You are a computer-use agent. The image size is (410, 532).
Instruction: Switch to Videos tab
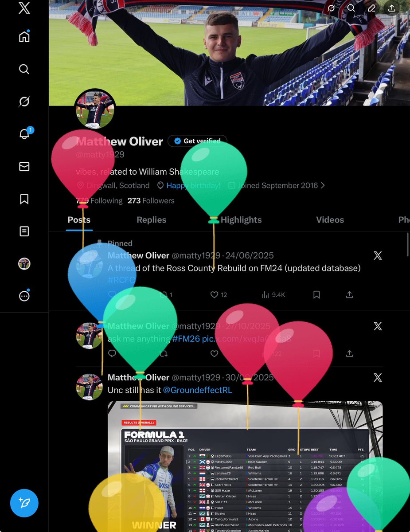coord(330,220)
